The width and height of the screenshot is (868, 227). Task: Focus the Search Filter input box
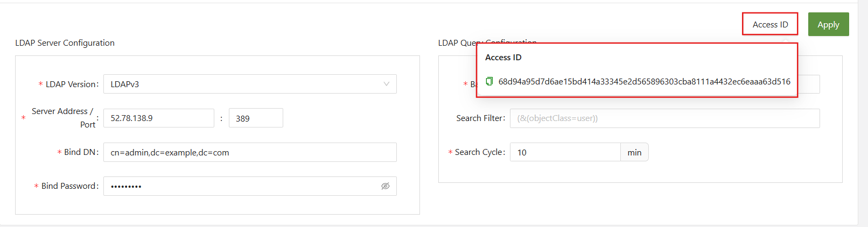pos(664,118)
